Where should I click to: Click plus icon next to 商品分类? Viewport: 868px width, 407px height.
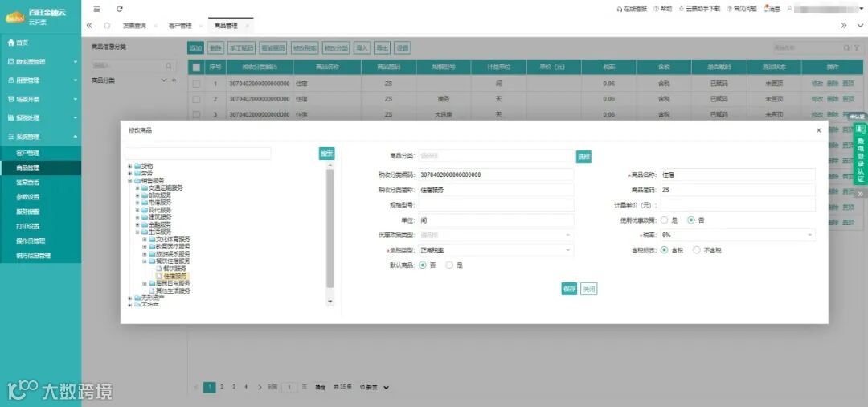[x=174, y=80]
